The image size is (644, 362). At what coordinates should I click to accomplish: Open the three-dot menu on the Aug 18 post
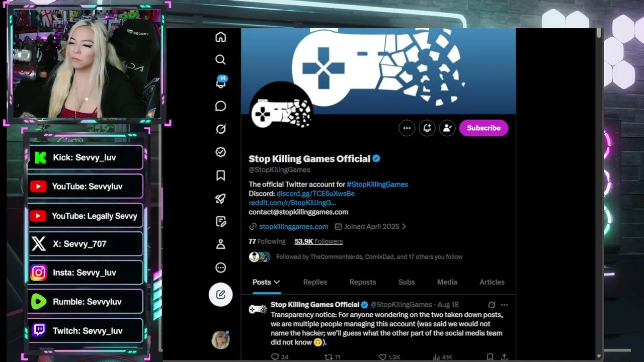pyautogui.click(x=504, y=305)
